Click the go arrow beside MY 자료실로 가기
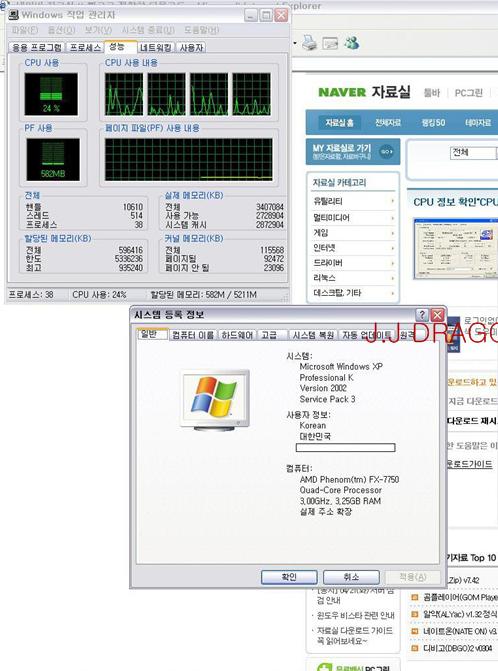This screenshot has width=498, height=671. (386, 151)
